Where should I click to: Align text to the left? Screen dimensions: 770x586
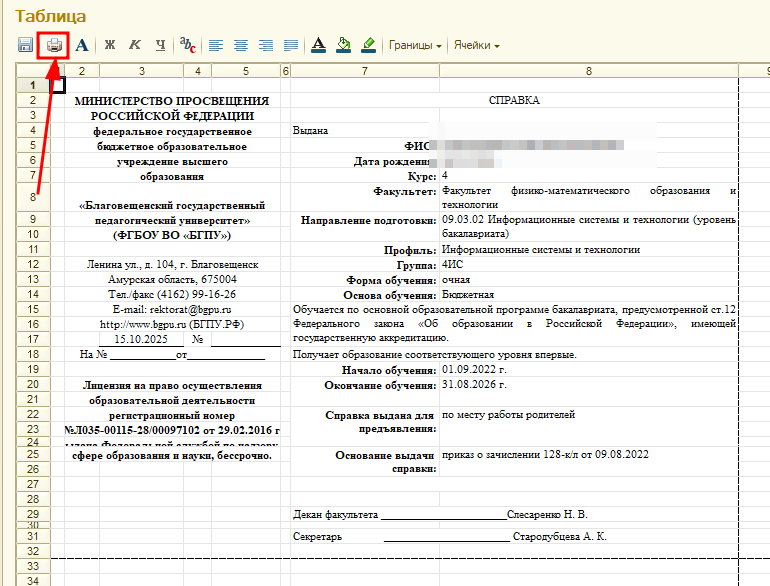tap(214, 45)
